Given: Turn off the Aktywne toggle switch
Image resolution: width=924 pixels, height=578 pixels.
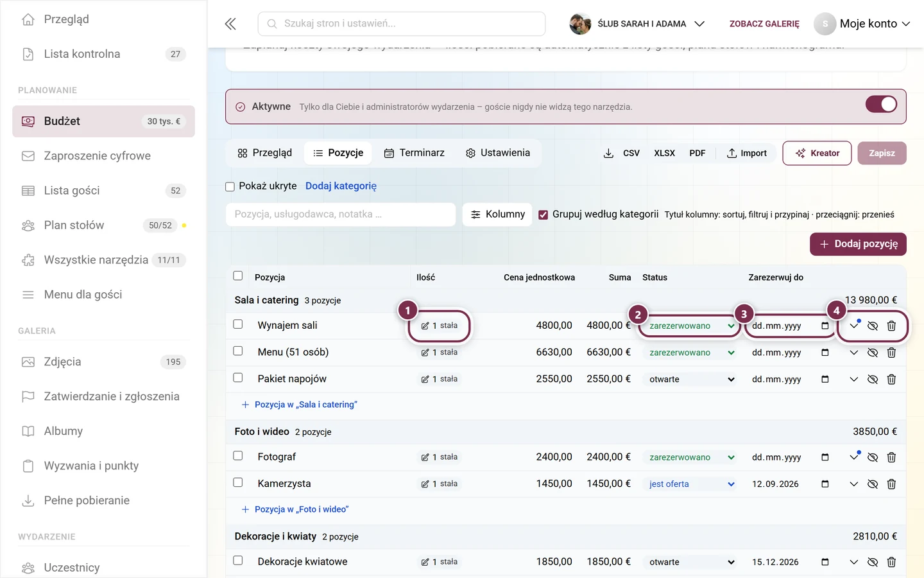Looking at the screenshot, I should (x=881, y=104).
